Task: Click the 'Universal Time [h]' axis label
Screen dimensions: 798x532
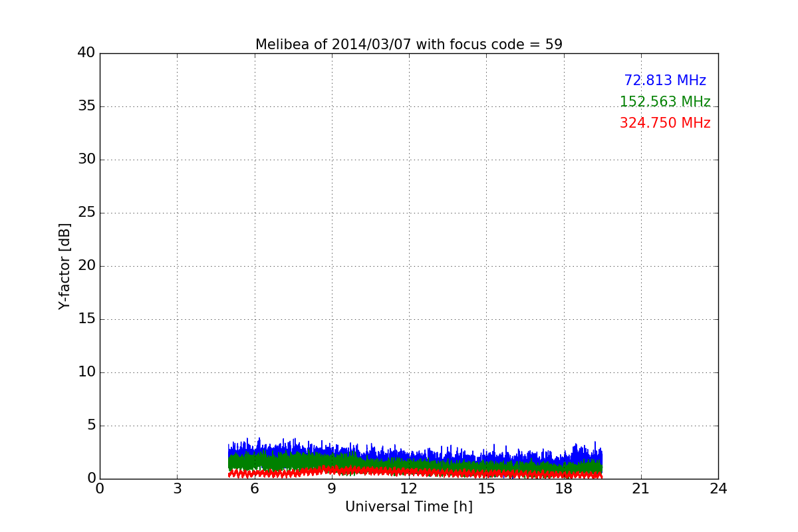Action: [409, 507]
